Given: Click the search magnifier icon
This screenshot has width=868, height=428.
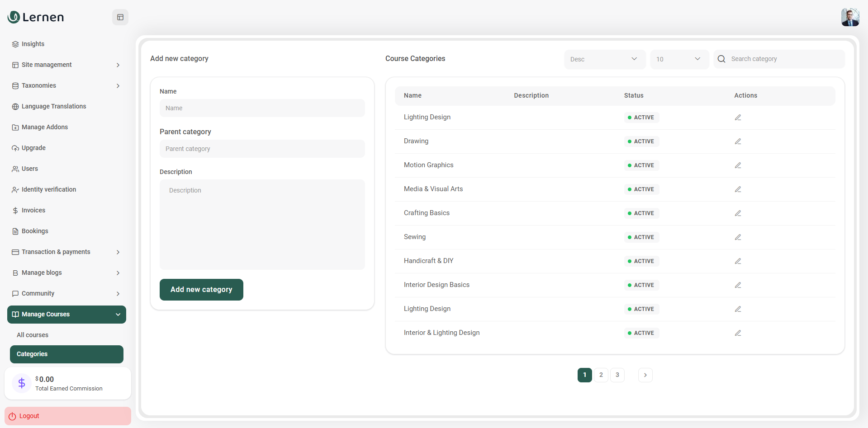Looking at the screenshot, I should 721,59.
